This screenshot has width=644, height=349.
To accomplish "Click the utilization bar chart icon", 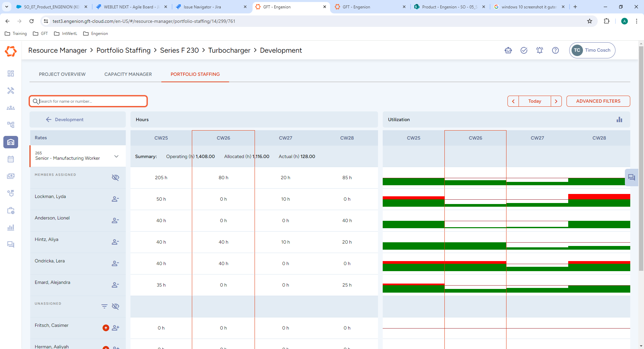I will pyautogui.click(x=619, y=120).
